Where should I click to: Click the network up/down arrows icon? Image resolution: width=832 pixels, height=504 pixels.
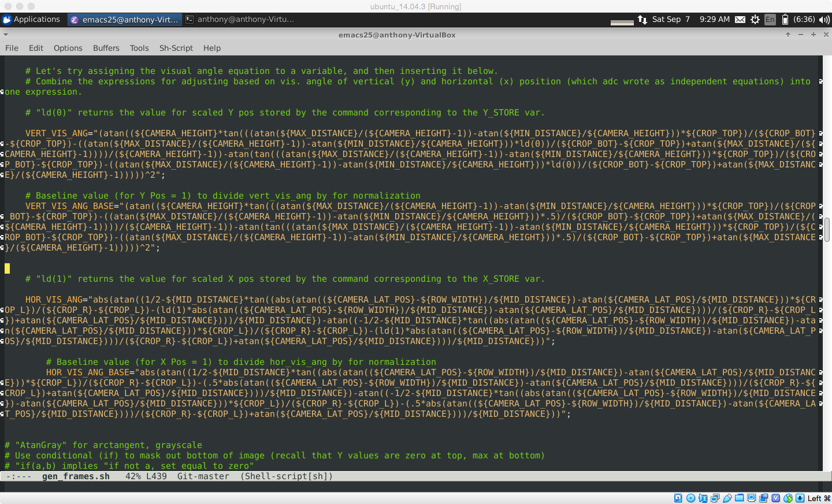coord(642,20)
